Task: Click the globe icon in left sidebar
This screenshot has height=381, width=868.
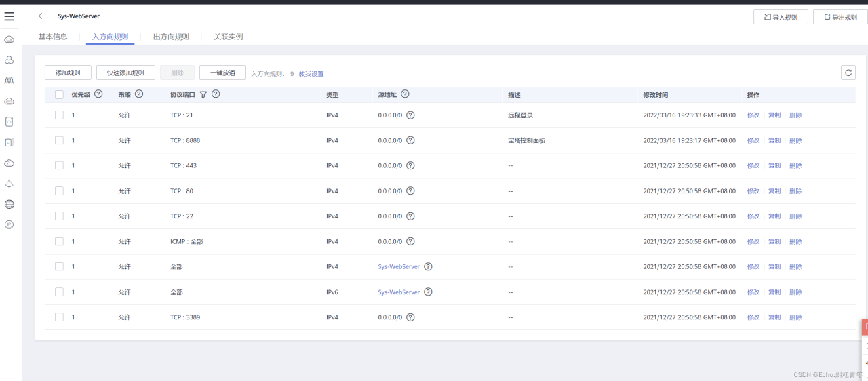Action: (9, 204)
